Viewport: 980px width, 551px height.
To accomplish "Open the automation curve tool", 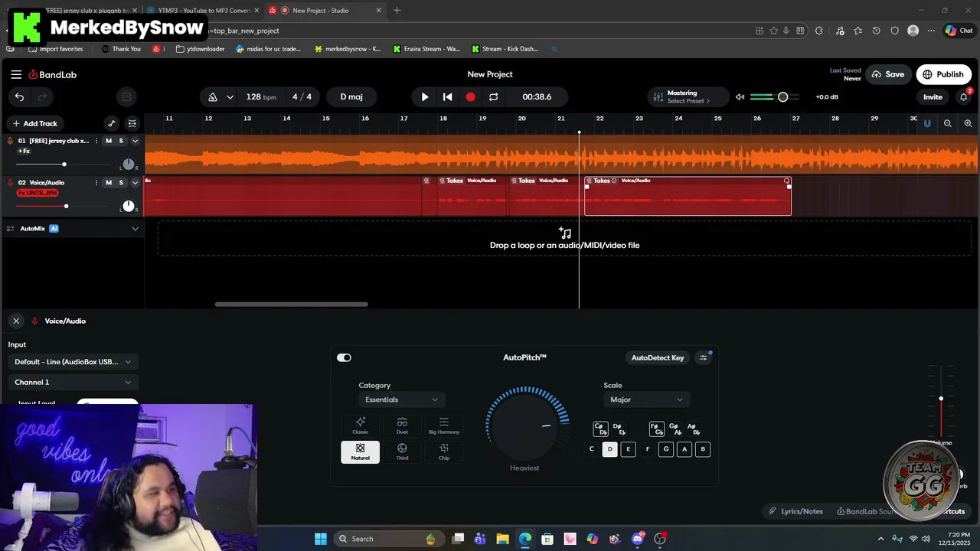I will [112, 123].
